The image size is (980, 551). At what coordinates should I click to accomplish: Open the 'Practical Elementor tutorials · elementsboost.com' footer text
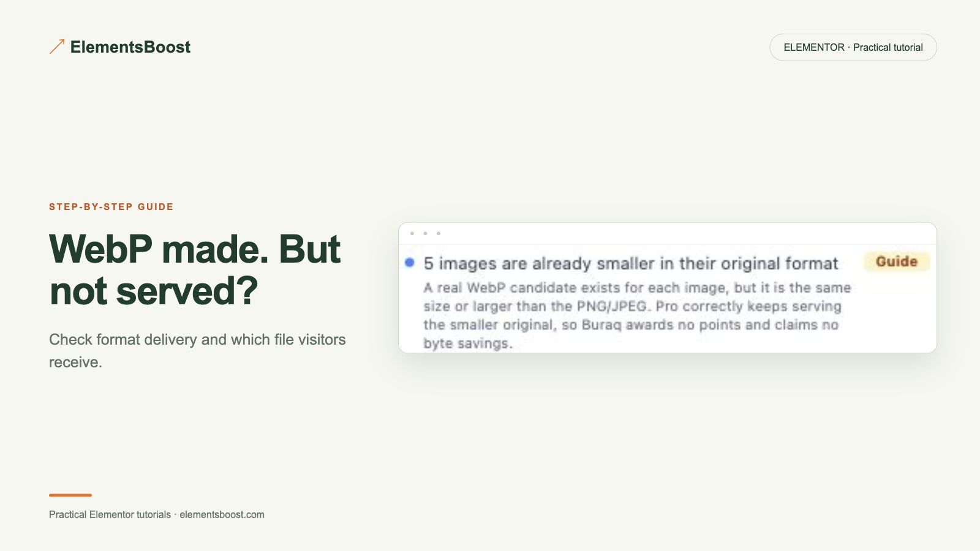pyautogui.click(x=157, y=514)
